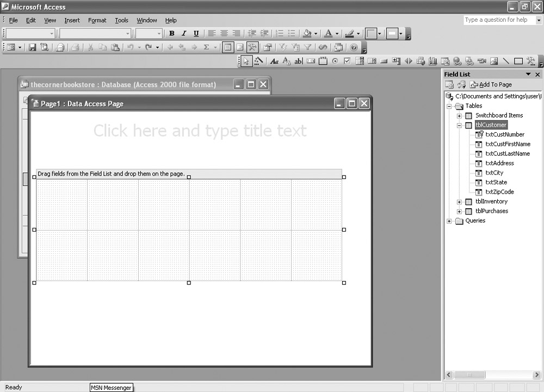Viewport: 544px width, 392px height.
Task: Click the Save icon in toolbar
Action: 33,47
